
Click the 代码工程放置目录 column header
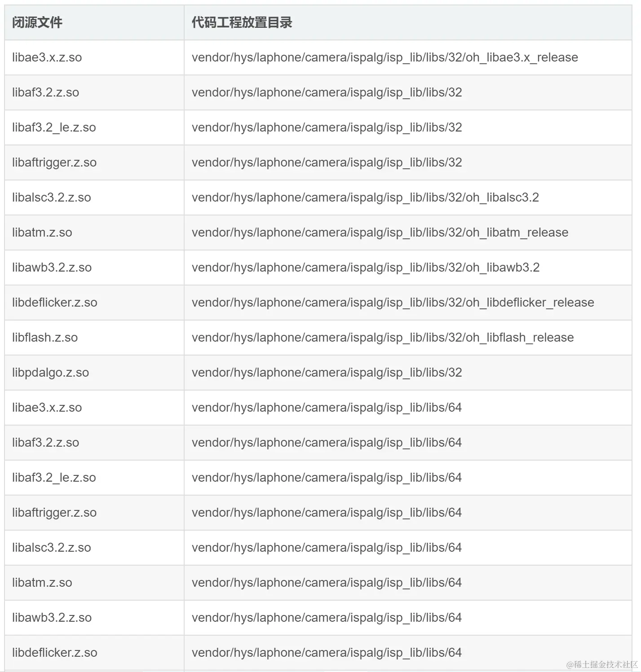(242, 22)
